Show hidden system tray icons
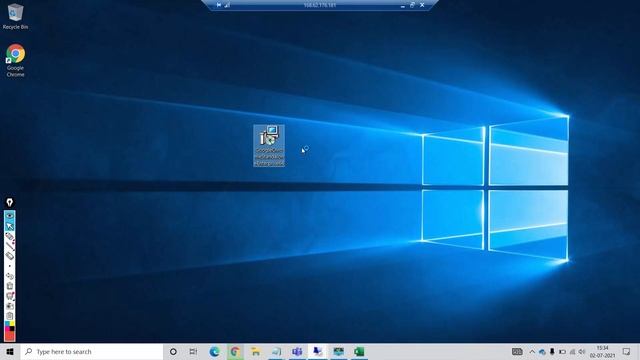Image resolution: width=640 pixels, height=360 pixels. tap(532, 351)
